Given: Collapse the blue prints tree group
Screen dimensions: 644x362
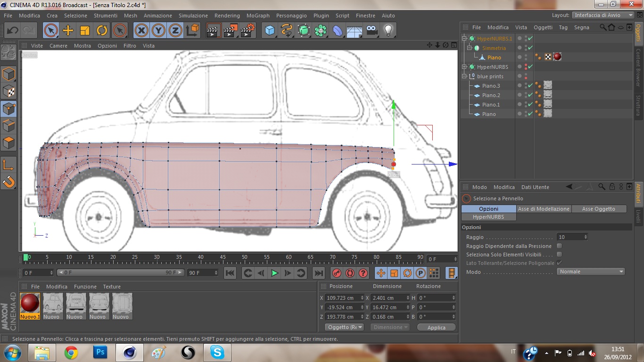Looking at the screenshot, I should [464, 76].
